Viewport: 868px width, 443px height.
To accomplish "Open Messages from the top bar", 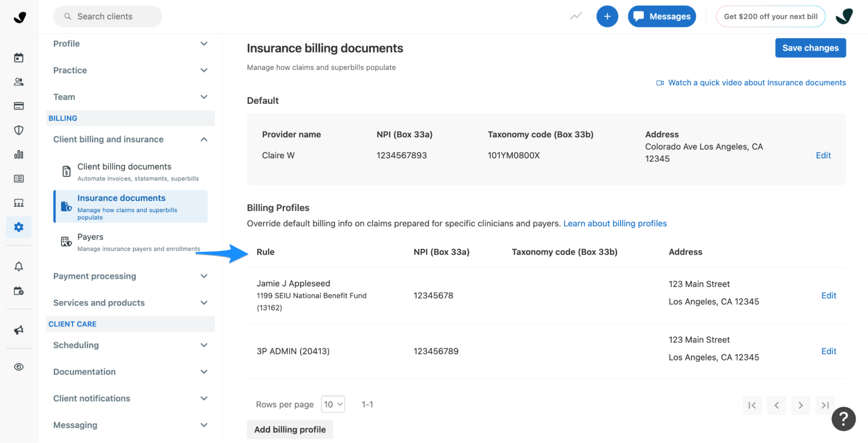I will (x=662, y=17).
